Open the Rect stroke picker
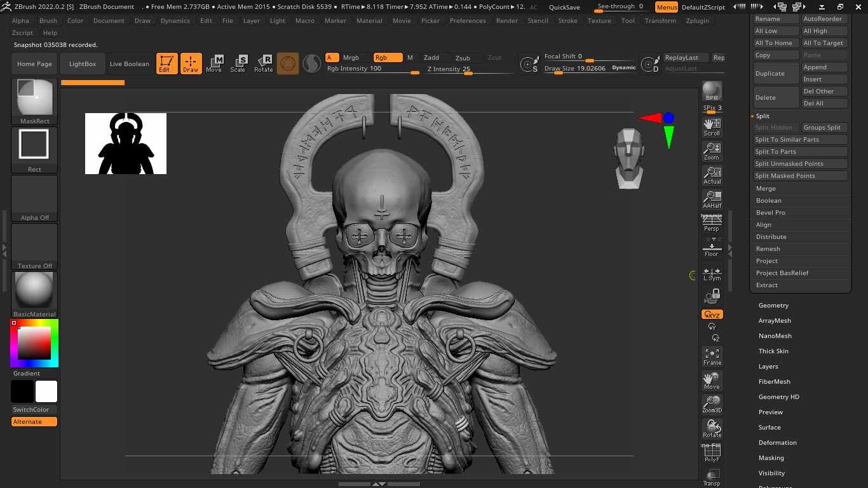Viewport: 868px width, 488px height. (x=34, y=150)
